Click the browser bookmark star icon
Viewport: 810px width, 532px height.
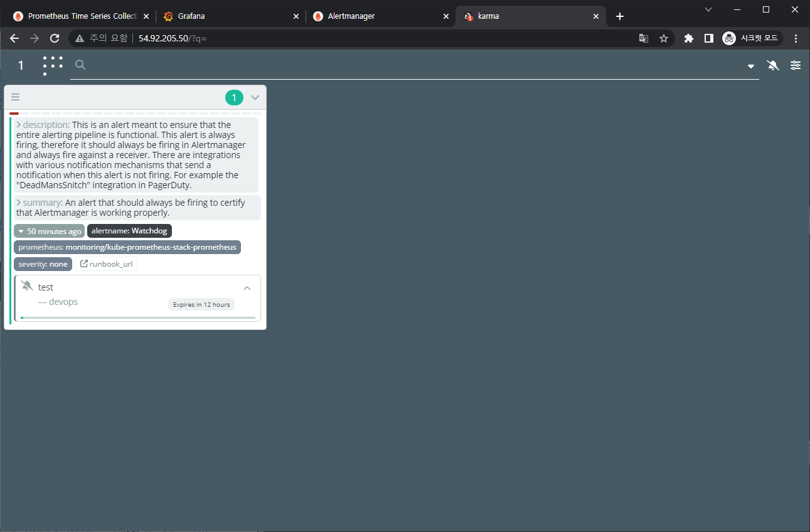[664, 38]
